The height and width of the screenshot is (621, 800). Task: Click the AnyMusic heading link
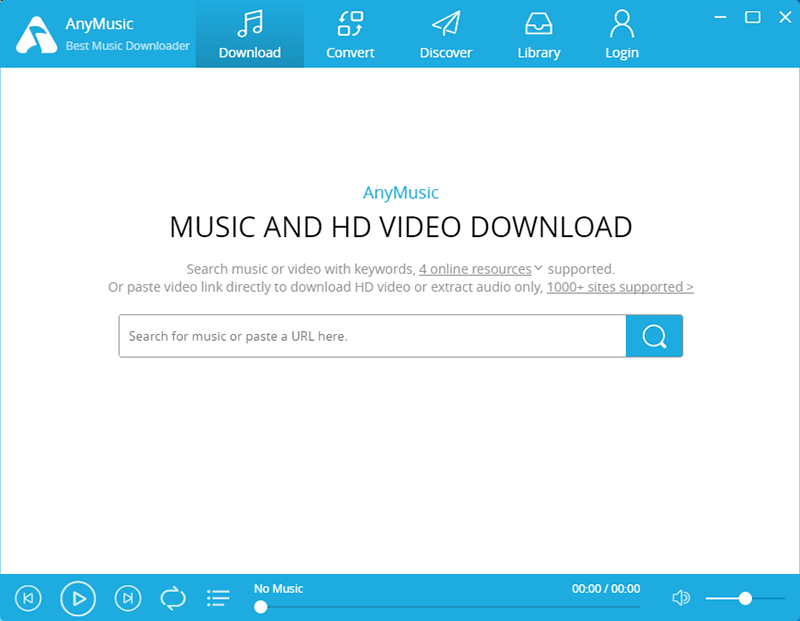pos(400,193)
